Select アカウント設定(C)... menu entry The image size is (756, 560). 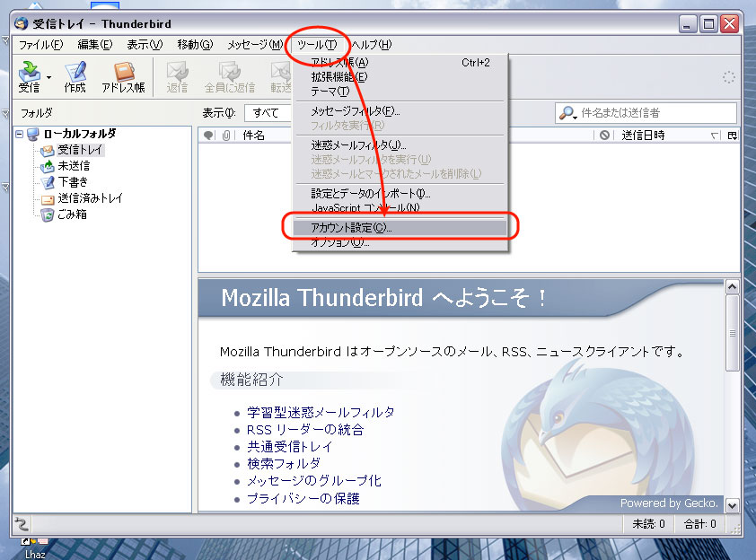coord(400,227)
